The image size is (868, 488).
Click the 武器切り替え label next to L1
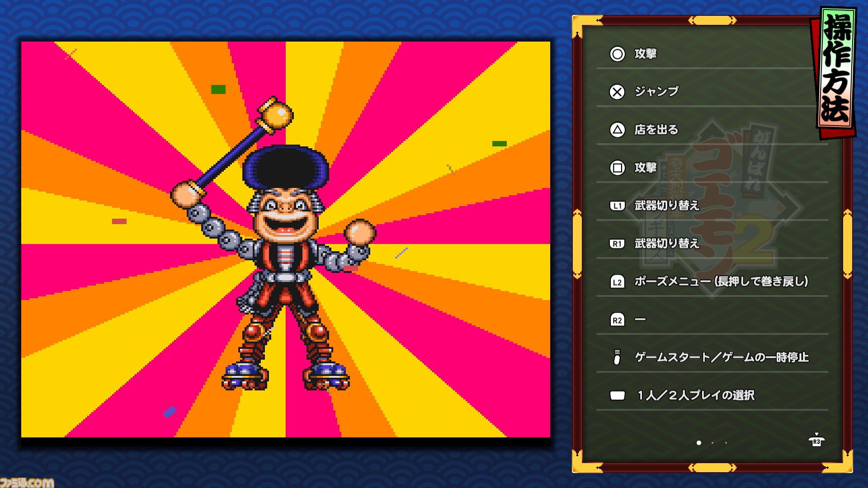pos(667,206)
